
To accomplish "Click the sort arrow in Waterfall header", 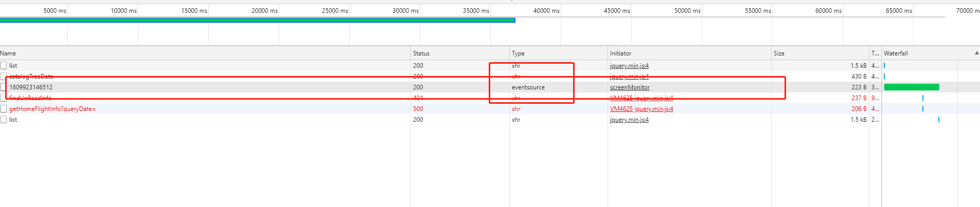I will pyautogui.click(x=976, y=53).
